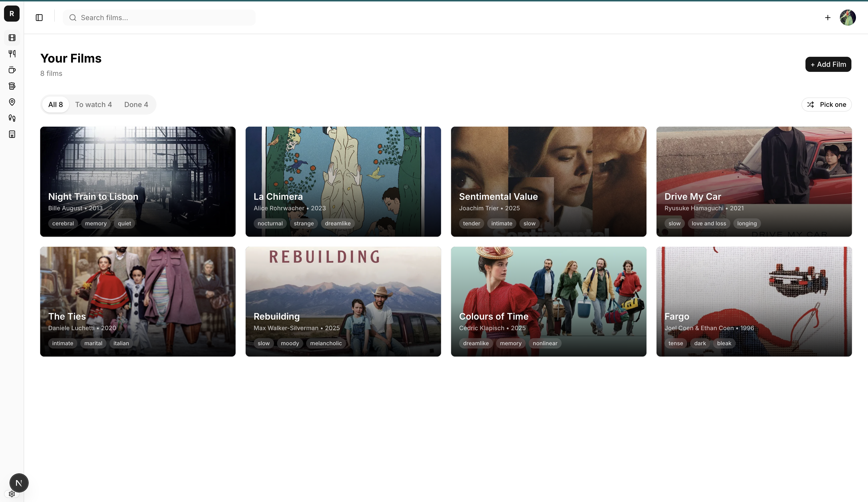868x502 pixels.
Task: Click the tense tag on Fargo
Action: [675, 343]
